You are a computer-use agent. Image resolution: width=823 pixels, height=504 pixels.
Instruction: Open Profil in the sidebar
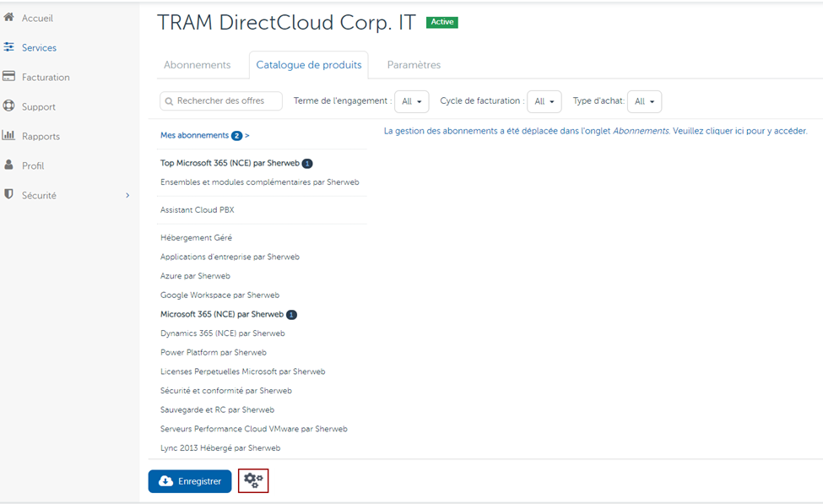33,165
